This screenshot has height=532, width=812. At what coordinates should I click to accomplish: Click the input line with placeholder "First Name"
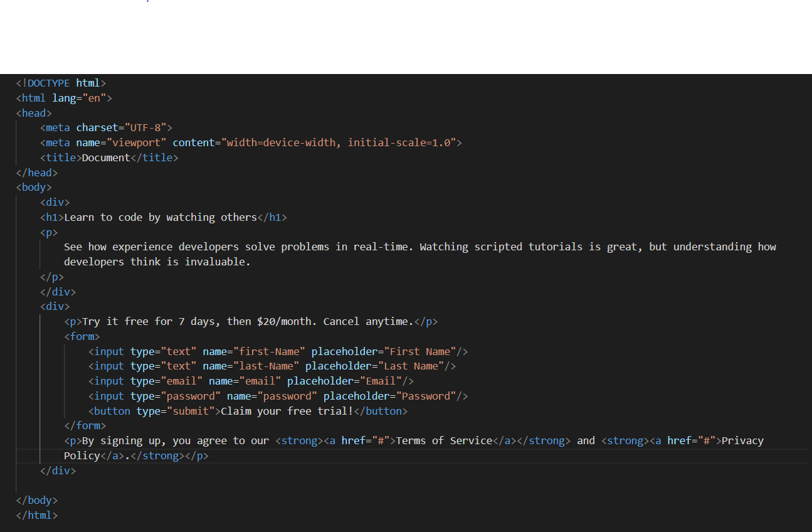pos(278,352)
